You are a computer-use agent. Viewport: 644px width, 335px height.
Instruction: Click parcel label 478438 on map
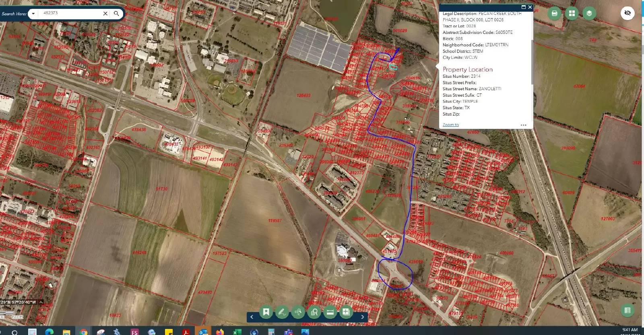(138, 130)
